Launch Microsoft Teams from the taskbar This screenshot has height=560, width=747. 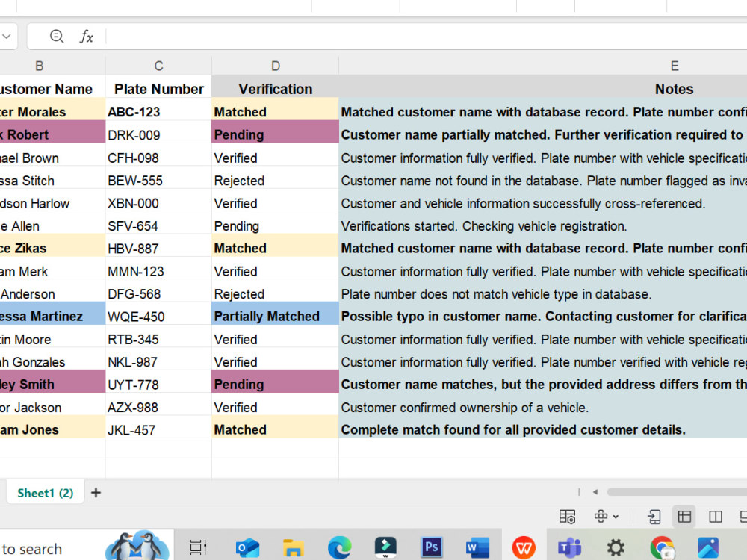[570, 547]
